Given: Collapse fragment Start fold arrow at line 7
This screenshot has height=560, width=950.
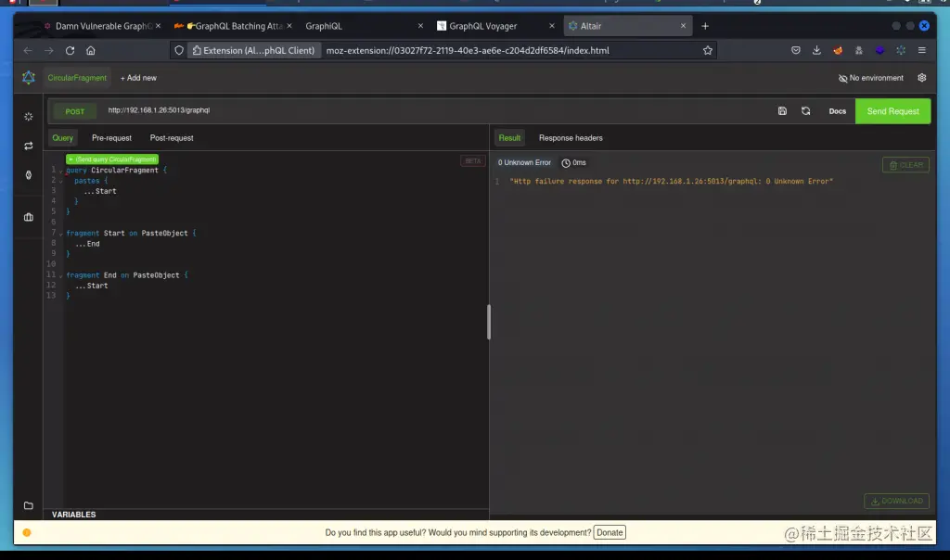Looking at the screenshot, I should click(x=60, y=234).
